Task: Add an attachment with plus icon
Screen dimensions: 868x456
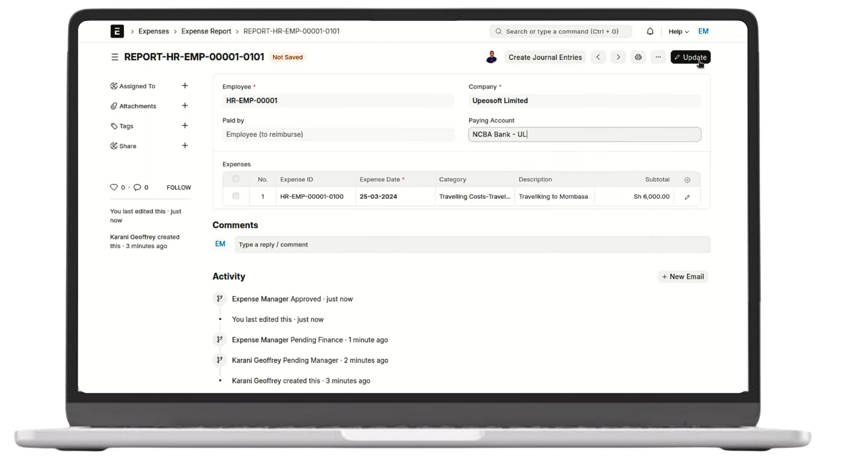Action: click(185, 106)
